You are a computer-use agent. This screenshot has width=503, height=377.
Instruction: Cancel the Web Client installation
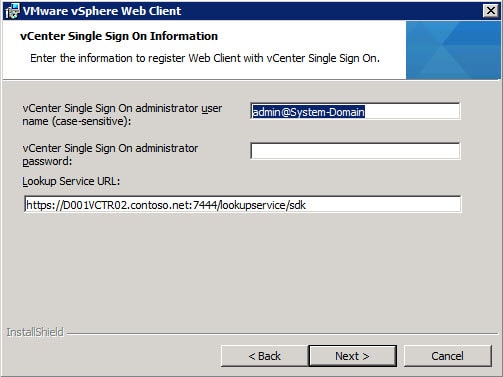(x=447, y=356)
